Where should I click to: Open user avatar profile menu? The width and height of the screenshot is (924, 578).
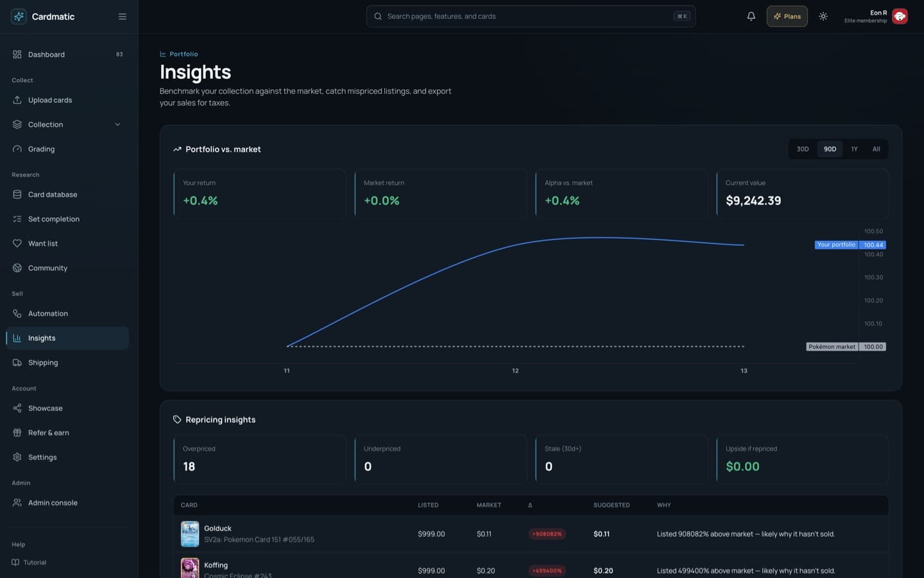(x=900, y=17)
